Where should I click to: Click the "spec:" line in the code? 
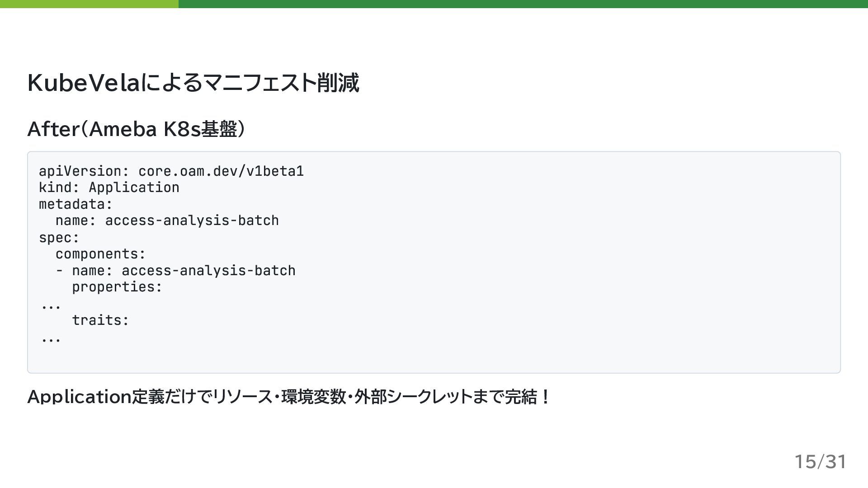click(x=59, y=238)
